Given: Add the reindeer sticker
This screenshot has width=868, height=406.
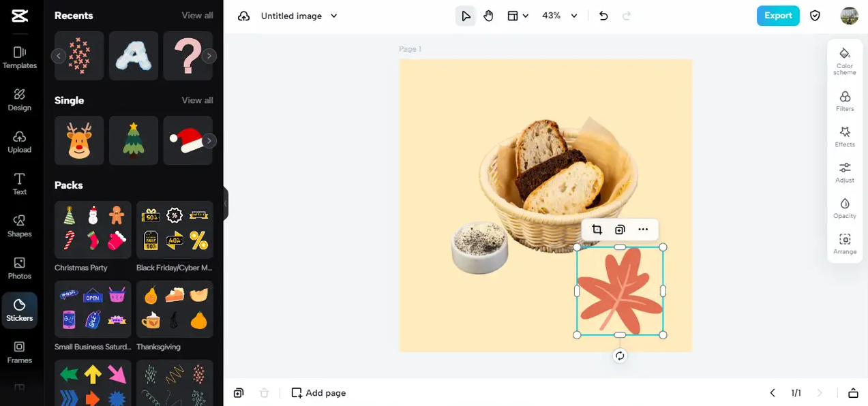Looking at the screenshot, I should click(79, 140).
